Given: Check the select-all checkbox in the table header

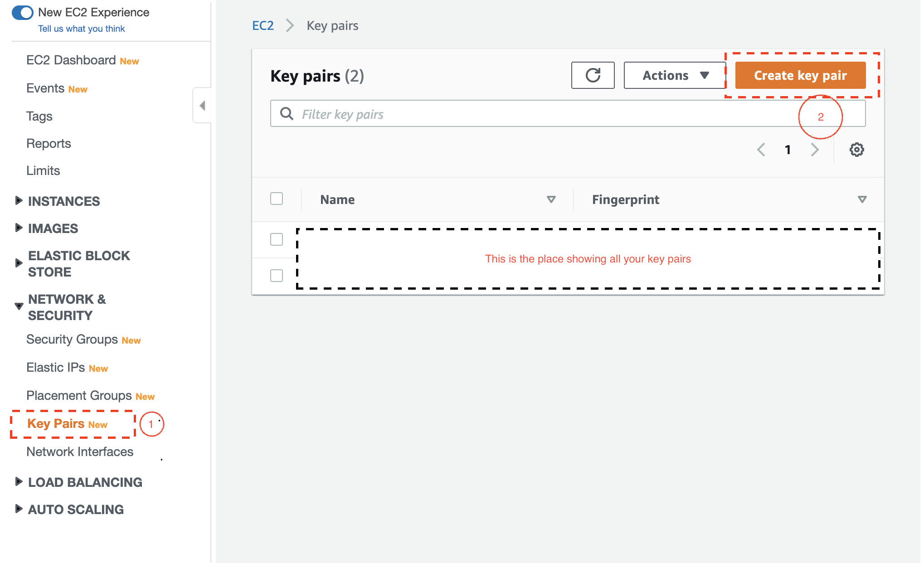Looking at the screenshot, I should pyautogui.click(x=276, y=199).
